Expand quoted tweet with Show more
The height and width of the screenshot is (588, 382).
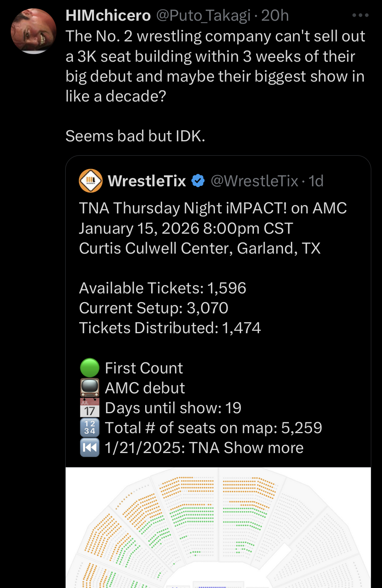263,448
